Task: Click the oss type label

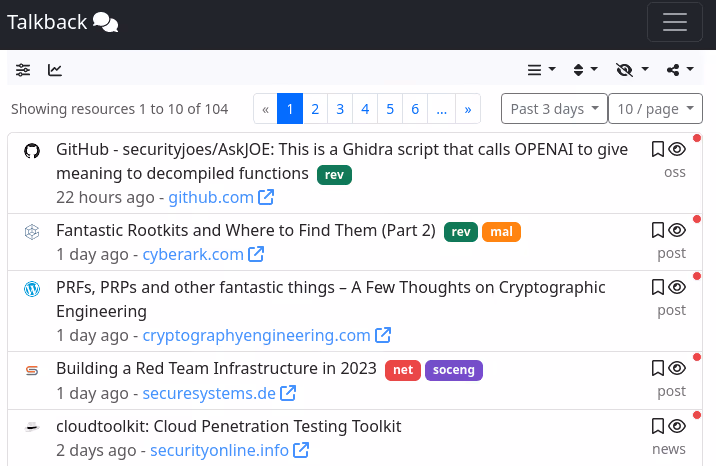Action: pyautogui.click(x=675, y=172)
